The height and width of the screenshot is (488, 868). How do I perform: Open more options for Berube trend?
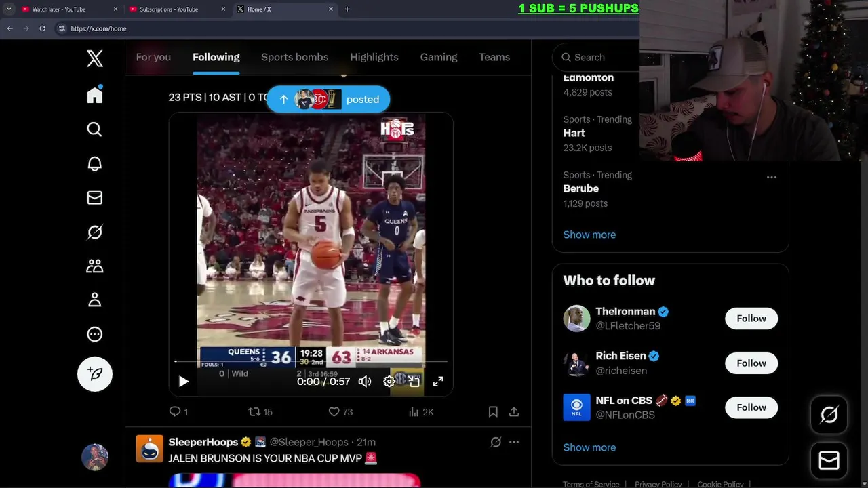click(771, 177)
